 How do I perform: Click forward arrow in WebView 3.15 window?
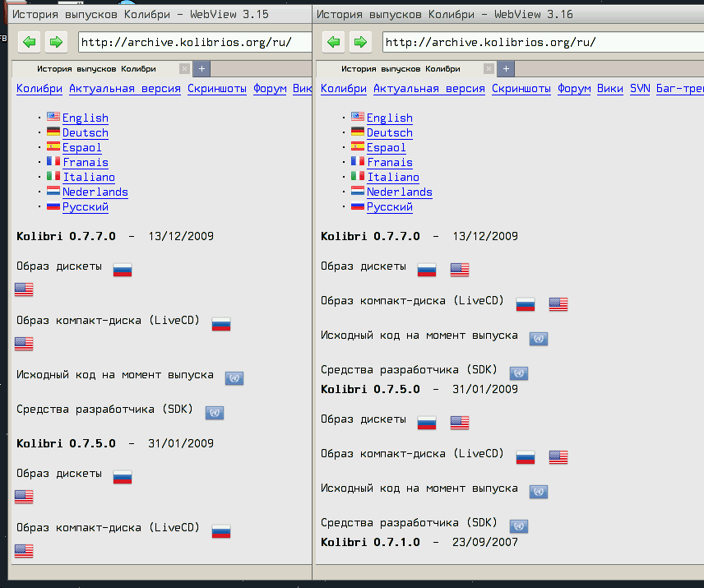[x=55, y=42]
